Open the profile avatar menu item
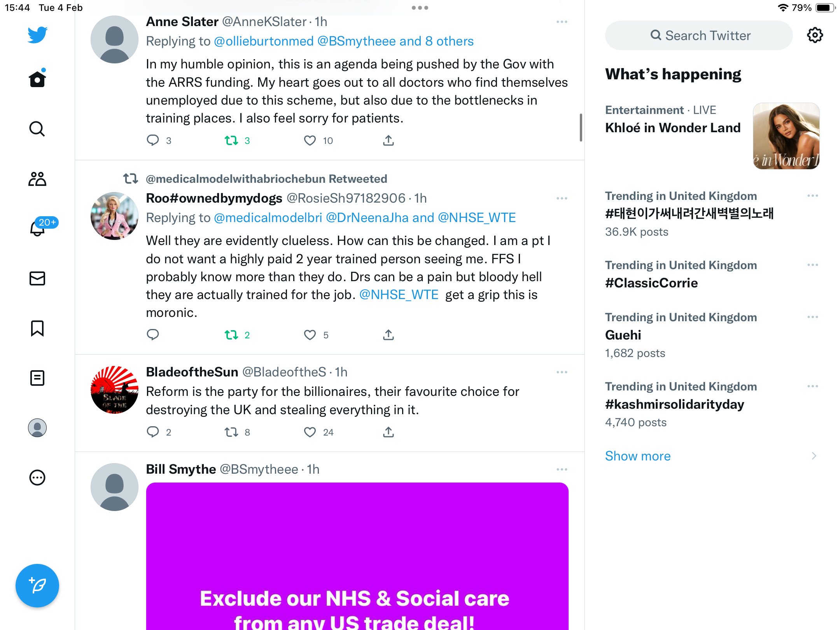This screenshot has width=840, height=630. (x=37, y=428)
